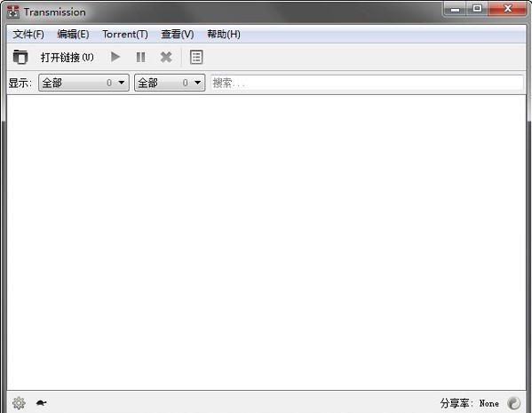Screen dimensions: 532x413
Task: Click into the 搜索 search field
Action: 367,83
